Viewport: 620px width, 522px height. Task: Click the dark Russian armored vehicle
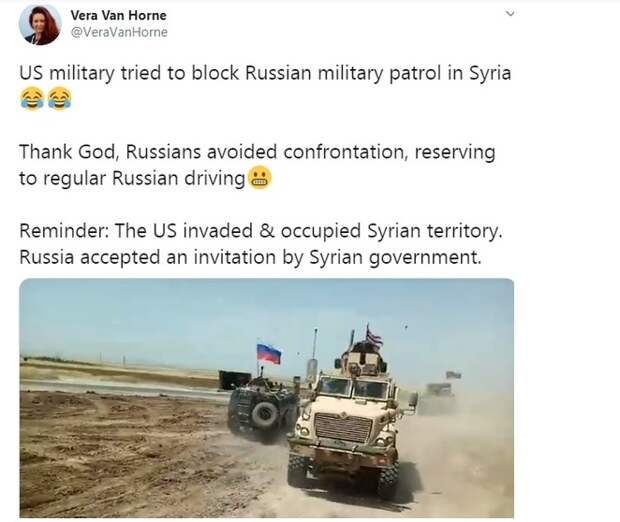(261, 407)
